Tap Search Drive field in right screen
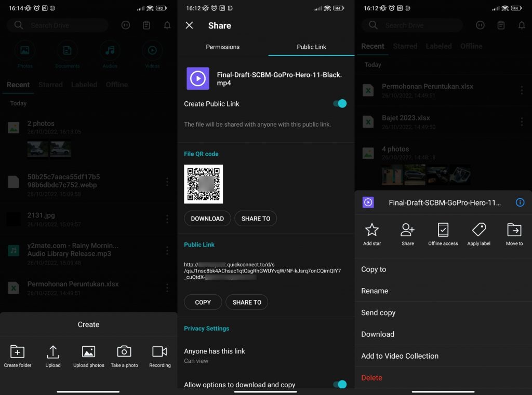This screenshot has height=395, width=532. pos(412,25)
